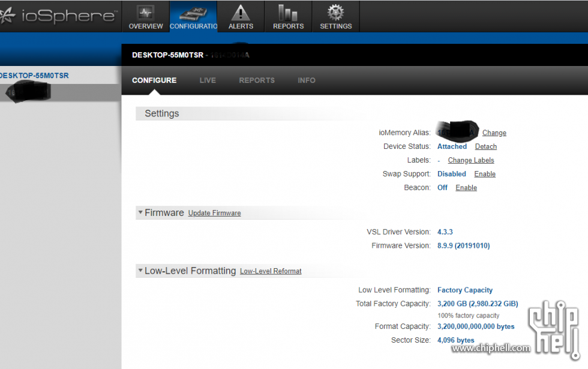This screenshot has width=588, height=369.
Task: Enable Swap Support
Action: (485, 174)
